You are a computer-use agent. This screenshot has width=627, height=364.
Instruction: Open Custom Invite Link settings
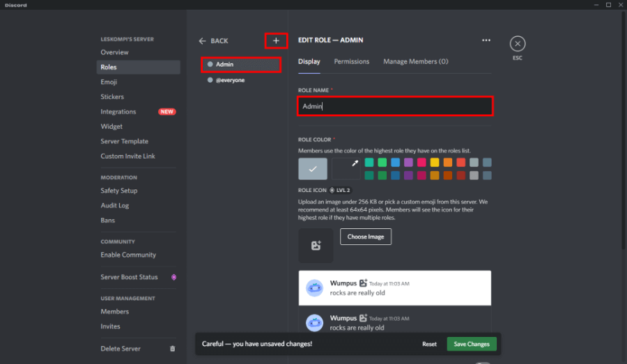click(138, 156)
